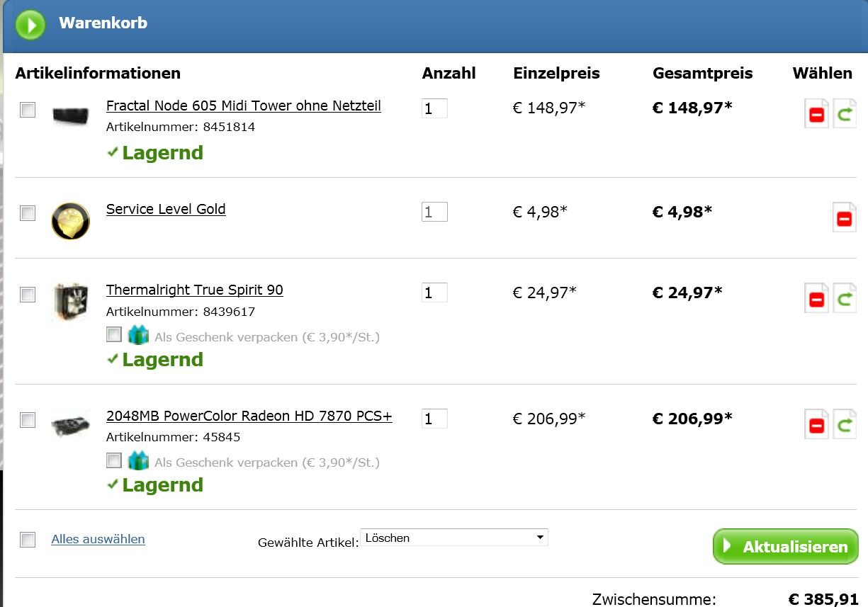The width and height of the screenshot is (868, 607).
Task: Click the Alles auswählen link
Action: pos(98,539)
